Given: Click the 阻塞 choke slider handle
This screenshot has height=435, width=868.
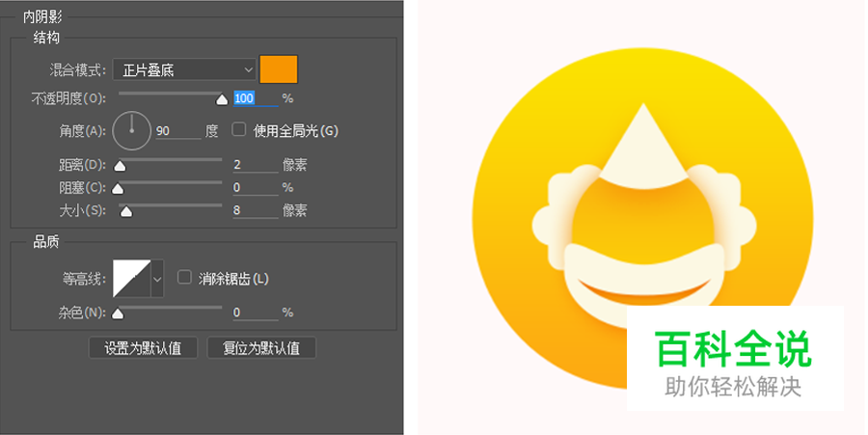Looking at the screenshot, I should [x=118, y=189].
